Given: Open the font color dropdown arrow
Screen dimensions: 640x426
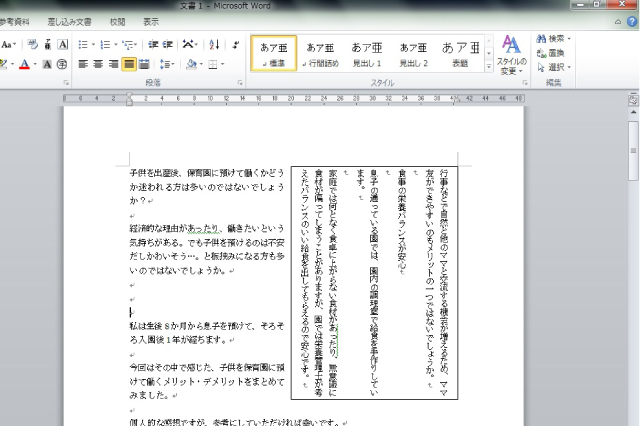Looking at the screenshot, I should click(x=35, y=64).
